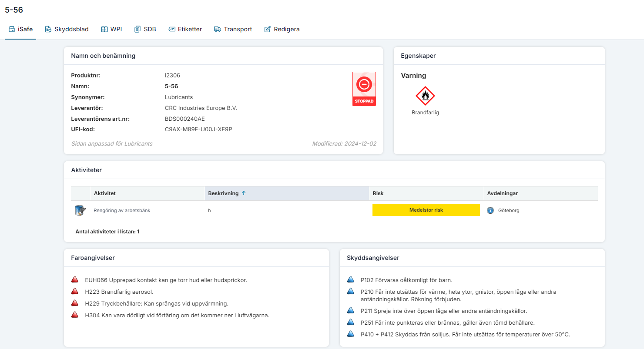This screenshot has width=644, height=349.
Task: Click the red STOPPAD status icon
Action: 364,89
